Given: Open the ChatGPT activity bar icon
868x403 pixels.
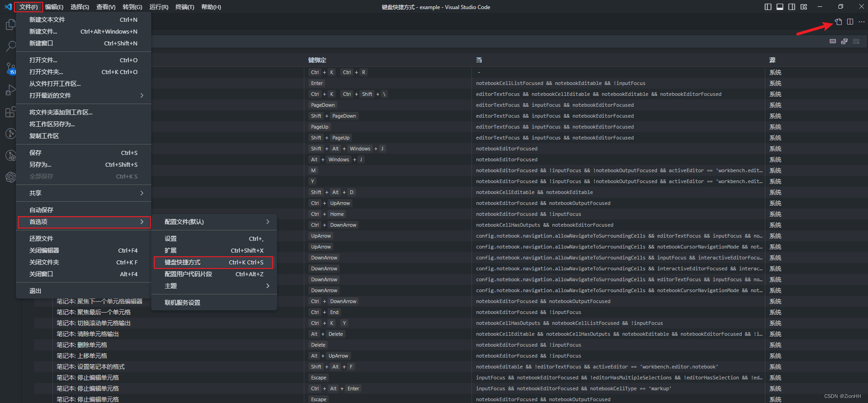Looking at the screenshot, I should tap(10, 177).
